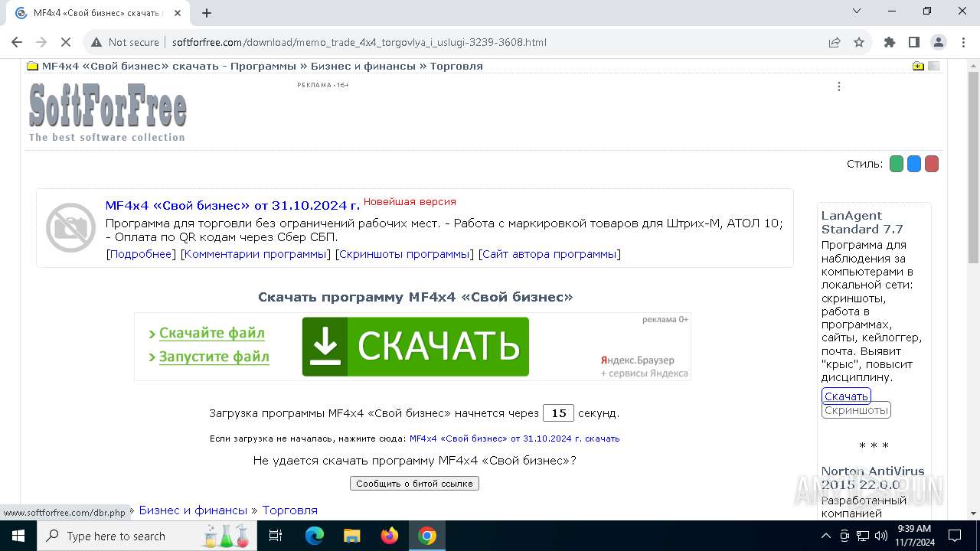Launch Microsoft Edge from taskbar
The image size is (980, 551).
[x=315, y=536]
